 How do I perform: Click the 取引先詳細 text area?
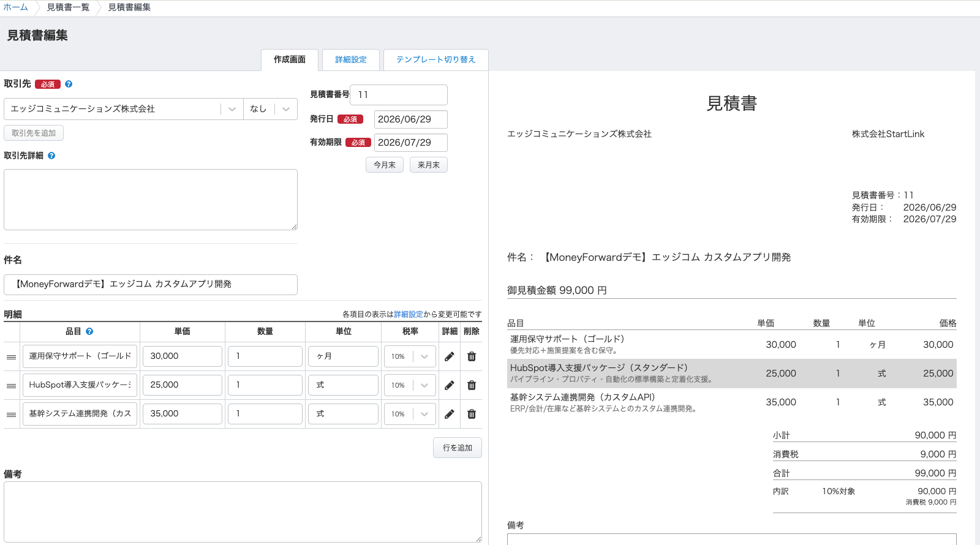(151, 200)
